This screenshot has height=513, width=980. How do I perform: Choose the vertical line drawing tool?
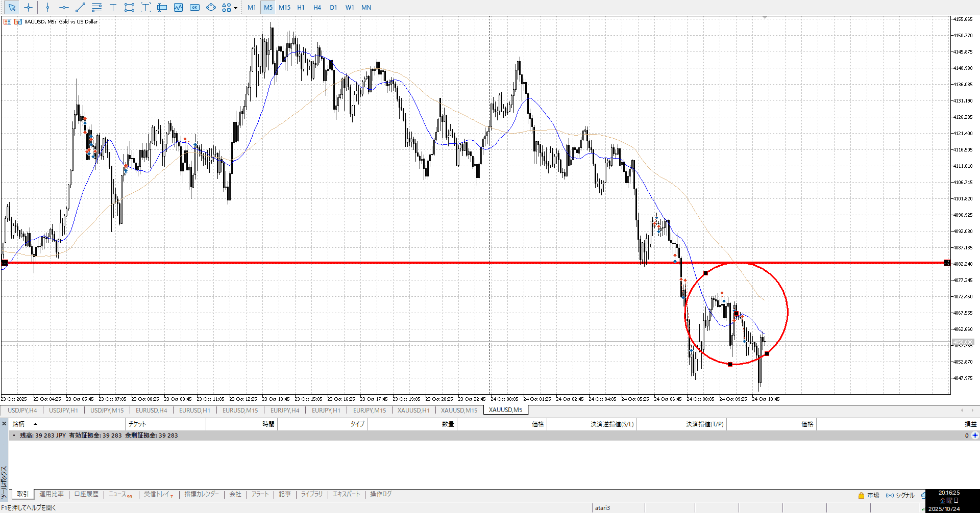(x=47, y=8)
